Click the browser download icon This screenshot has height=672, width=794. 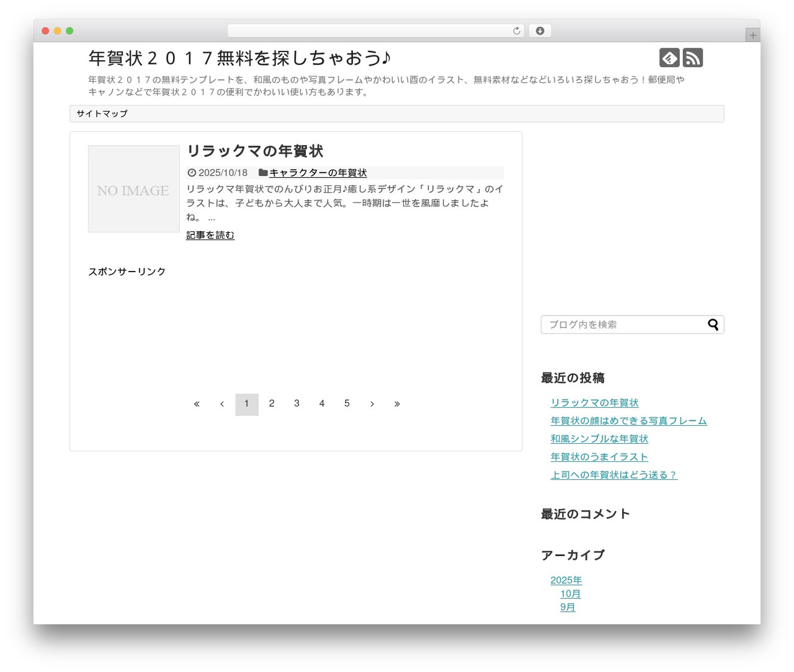[540, 31]
